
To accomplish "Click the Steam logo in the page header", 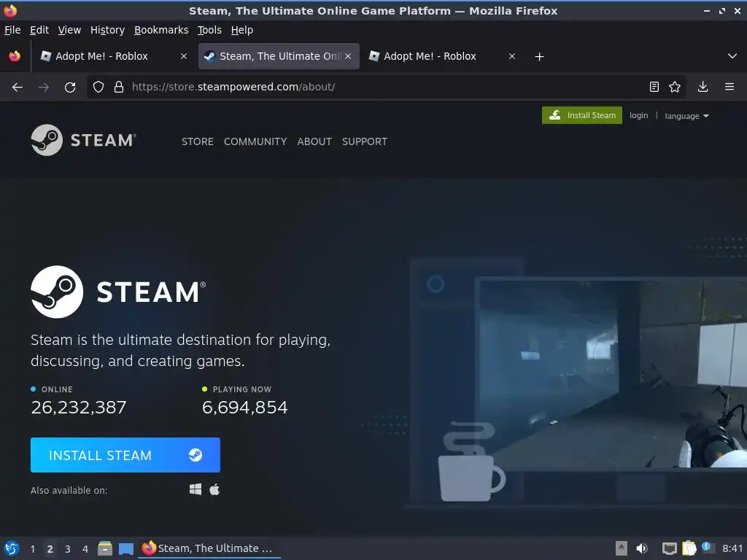I will 83,140.
